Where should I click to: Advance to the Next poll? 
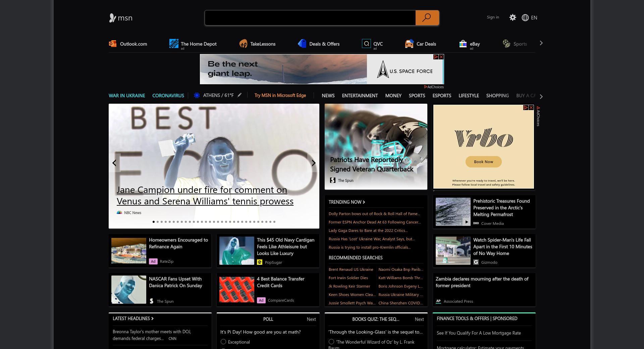311,319
